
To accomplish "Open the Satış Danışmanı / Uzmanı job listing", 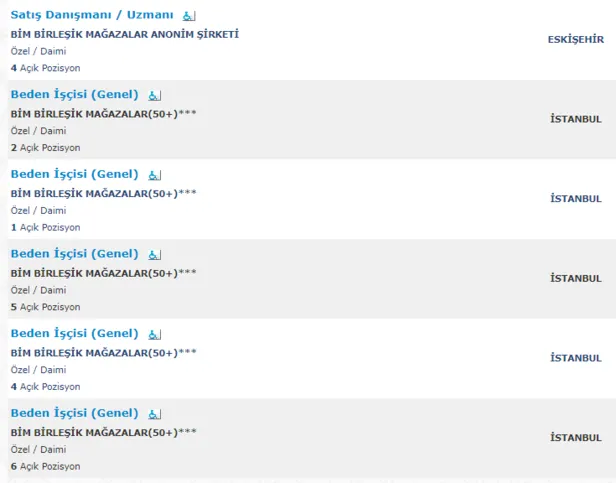I will click(92, 15).
